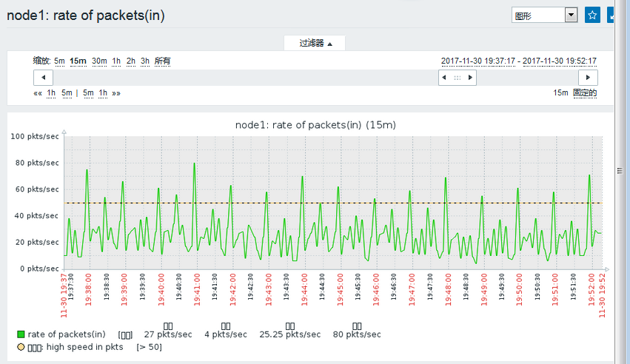The height and width of the screenshot is (364, 630).
Task: Click the date range timestamp link
Action: pos(519,61)
